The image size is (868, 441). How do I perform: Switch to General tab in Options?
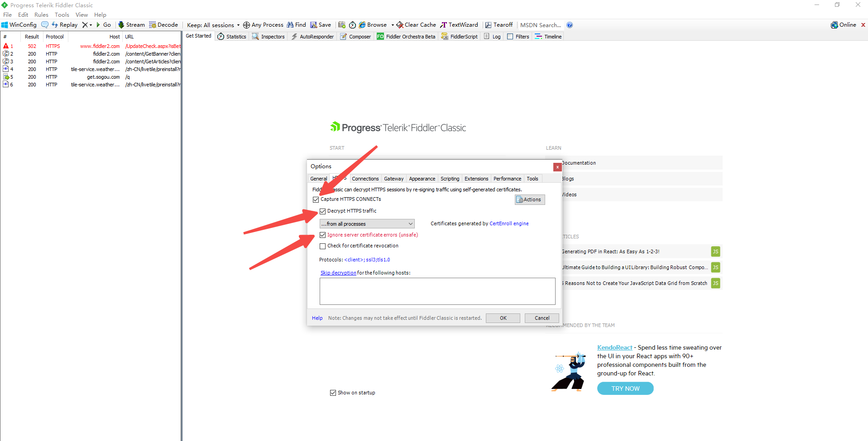[318, 179]
